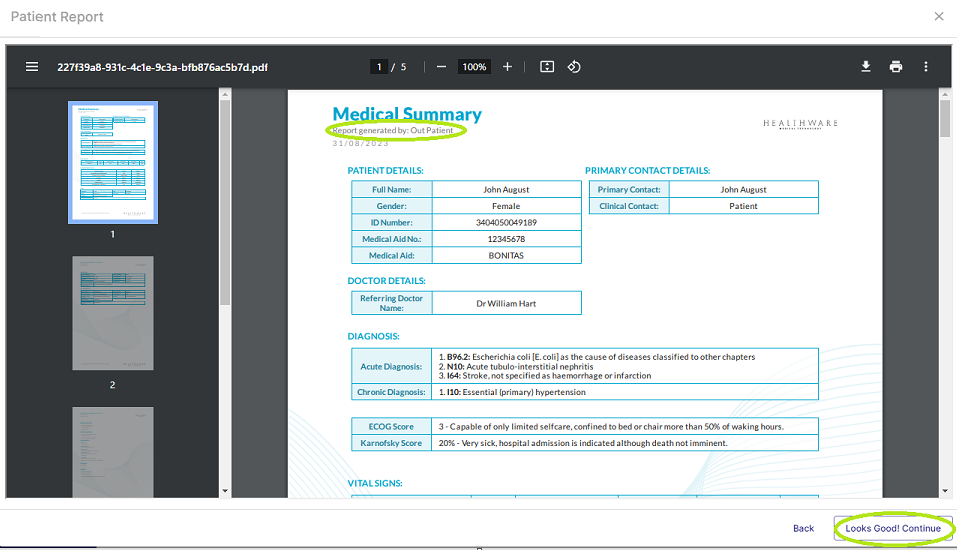The image size is (957, 550).
Task: Click the fit to page icon
Action: pos(547,67)
